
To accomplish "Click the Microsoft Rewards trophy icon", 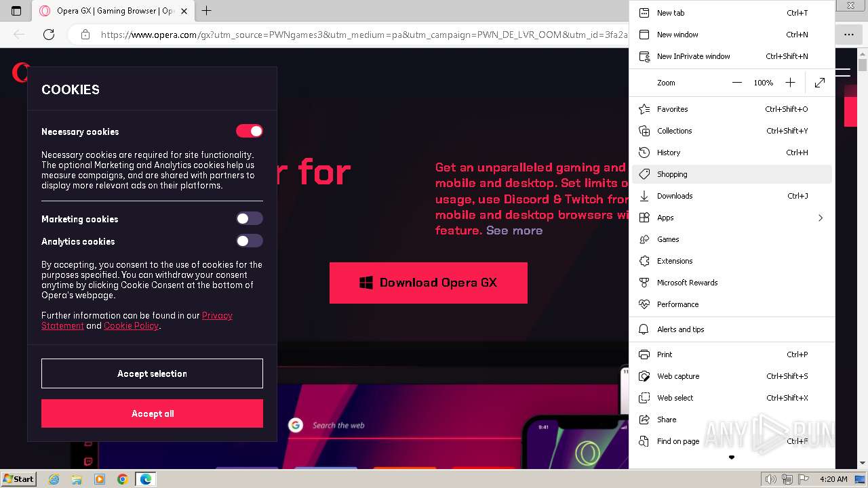I will pos(644,283).
